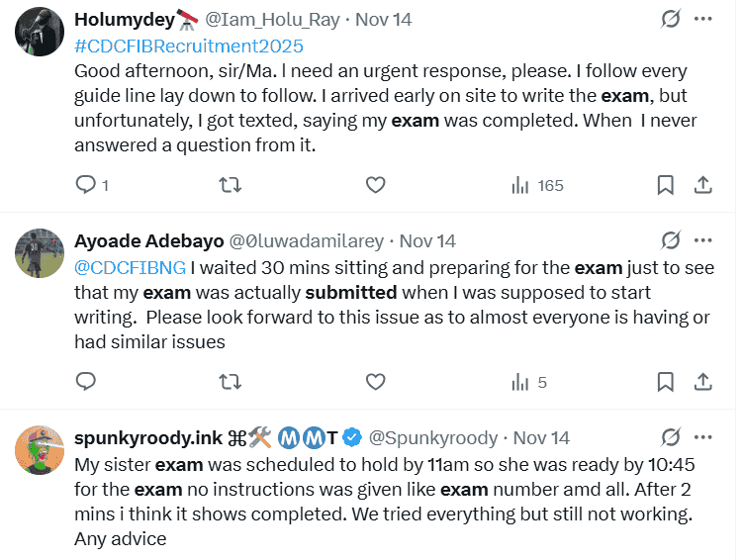Open Grok icon on Holumydey's tweet
This screenshot has height=560, width=743.
670,19
